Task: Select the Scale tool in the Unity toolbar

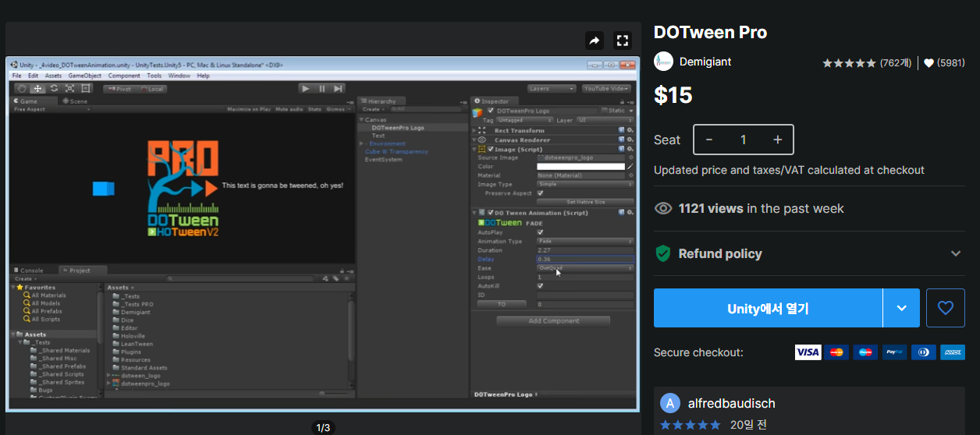Action: (69, 89)
